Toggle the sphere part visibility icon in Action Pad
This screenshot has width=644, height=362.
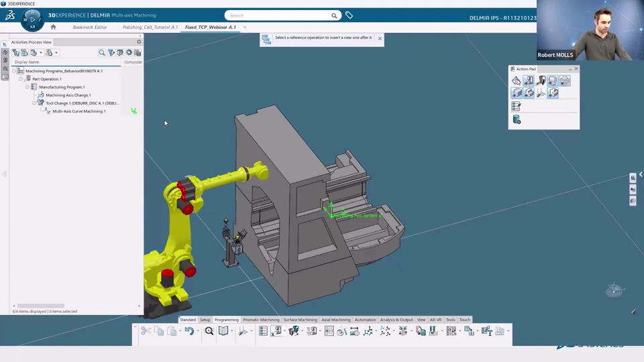click(553, 81)
